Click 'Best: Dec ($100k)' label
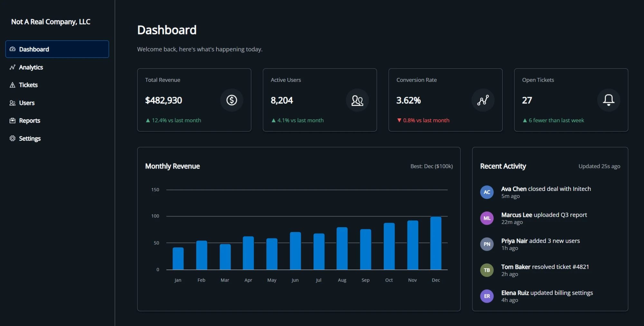 click(x=431, y=166)
